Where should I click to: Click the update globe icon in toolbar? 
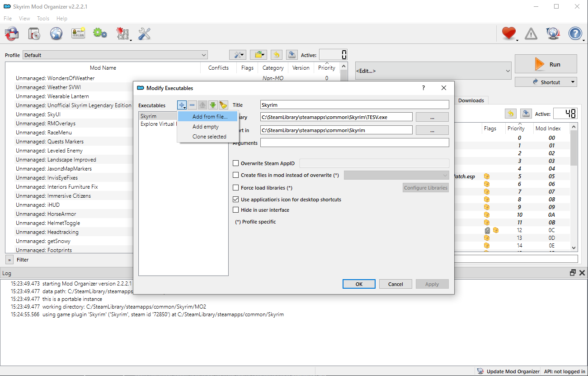pos(553,33)
